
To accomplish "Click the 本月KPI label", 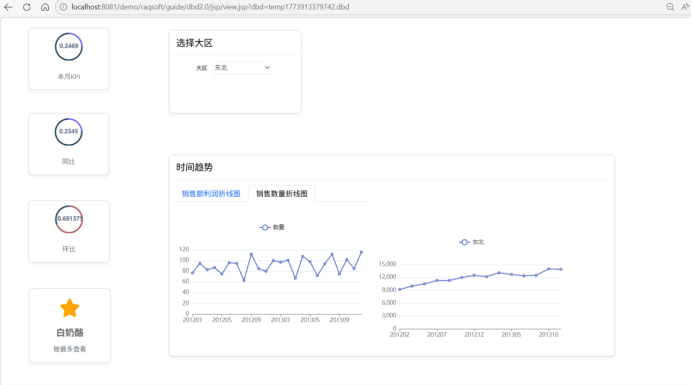I will [69, 76].
